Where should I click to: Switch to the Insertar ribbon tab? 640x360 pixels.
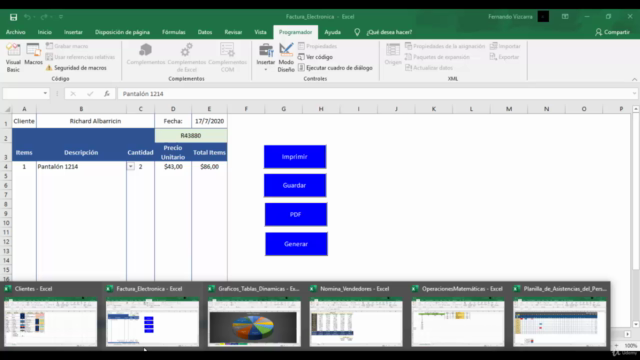[73, 32]
